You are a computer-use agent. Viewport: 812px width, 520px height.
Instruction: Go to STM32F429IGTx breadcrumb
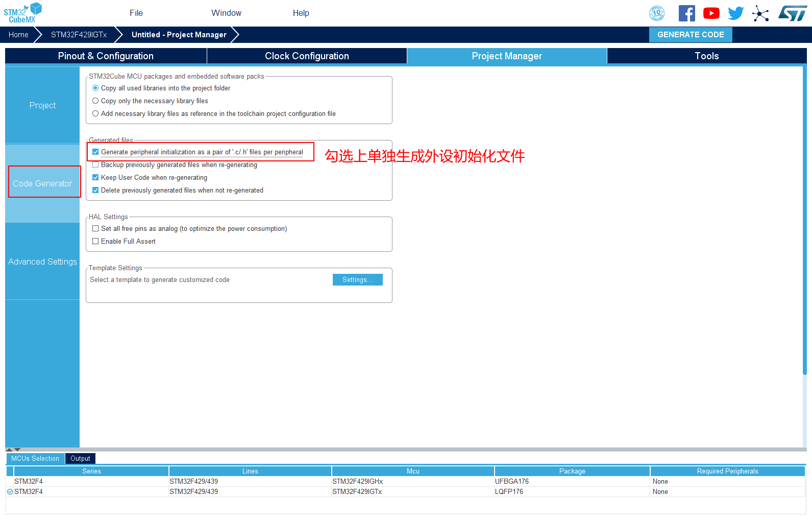(x=79, y=35)
